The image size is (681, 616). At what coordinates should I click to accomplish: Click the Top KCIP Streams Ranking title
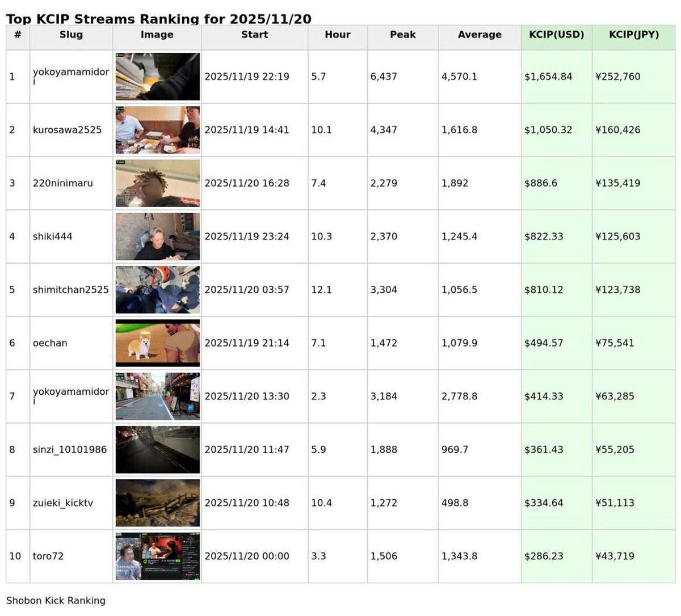coord(158,19)
